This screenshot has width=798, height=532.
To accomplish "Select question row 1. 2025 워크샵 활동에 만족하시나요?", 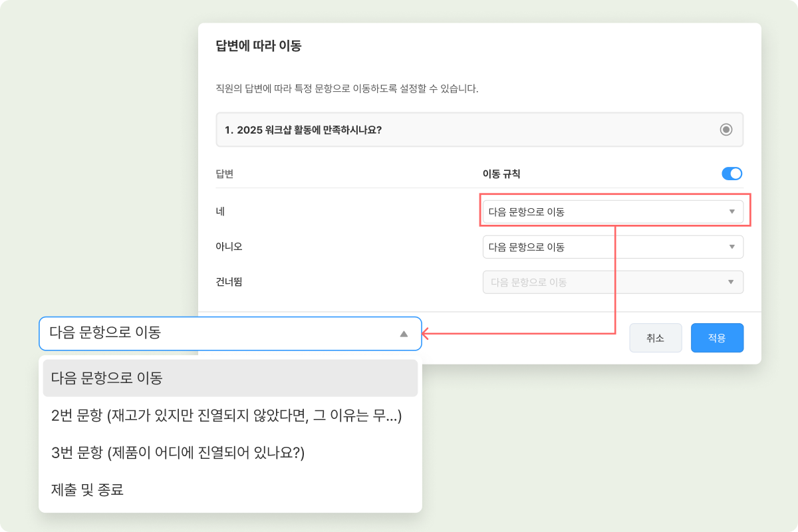I will (479, 129).
